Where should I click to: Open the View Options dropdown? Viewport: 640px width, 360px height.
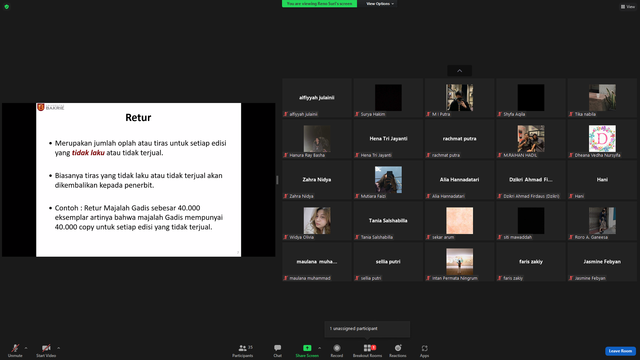pos(380,4)
